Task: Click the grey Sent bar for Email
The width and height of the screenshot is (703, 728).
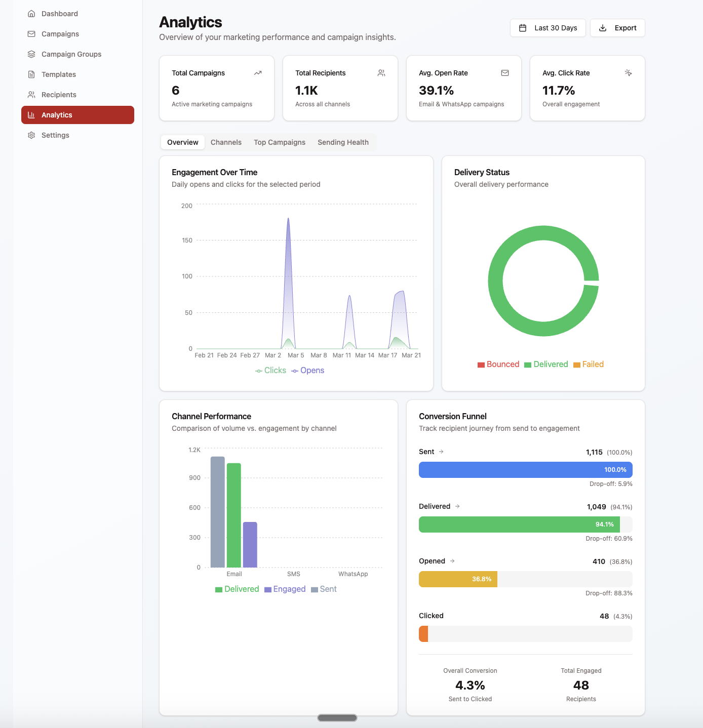Action: (x=218, y=512)
